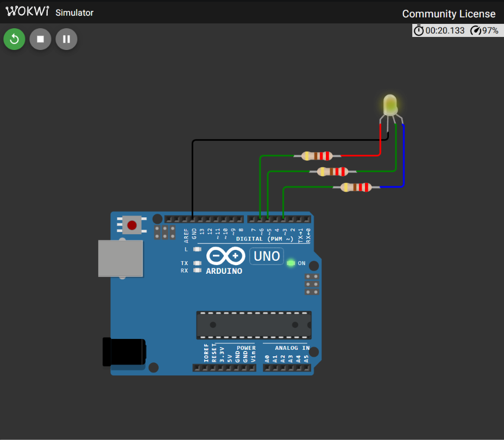Click the UNO board label

[x=267, y=256]
